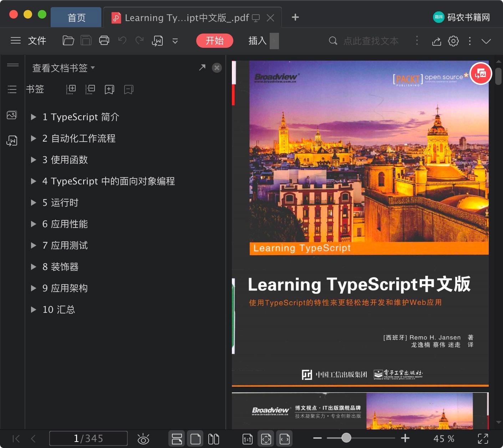Click the print icon in toolbar

[x=104, y=41]
